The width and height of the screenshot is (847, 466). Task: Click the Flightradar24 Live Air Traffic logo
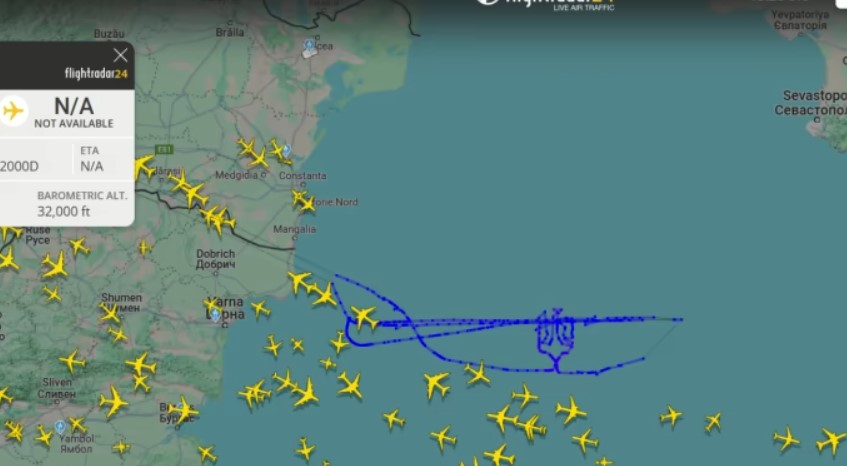pos(546,3)
